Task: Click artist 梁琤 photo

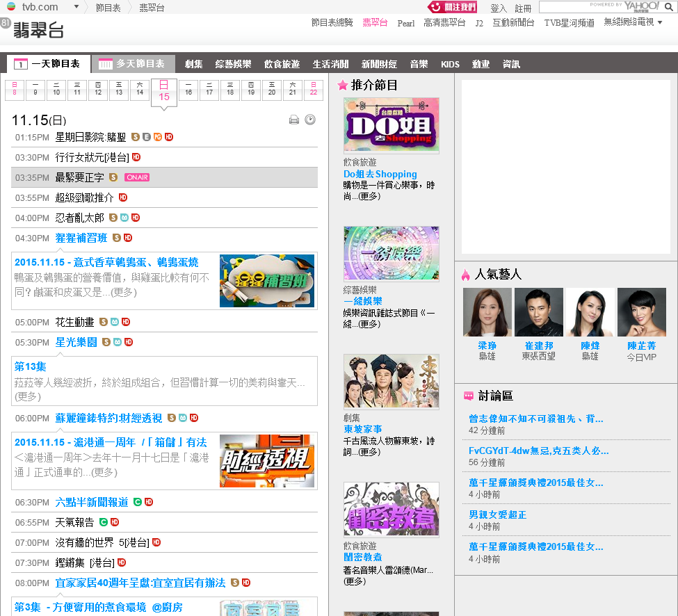Action: pyautogui.click(x=487, y=312)
